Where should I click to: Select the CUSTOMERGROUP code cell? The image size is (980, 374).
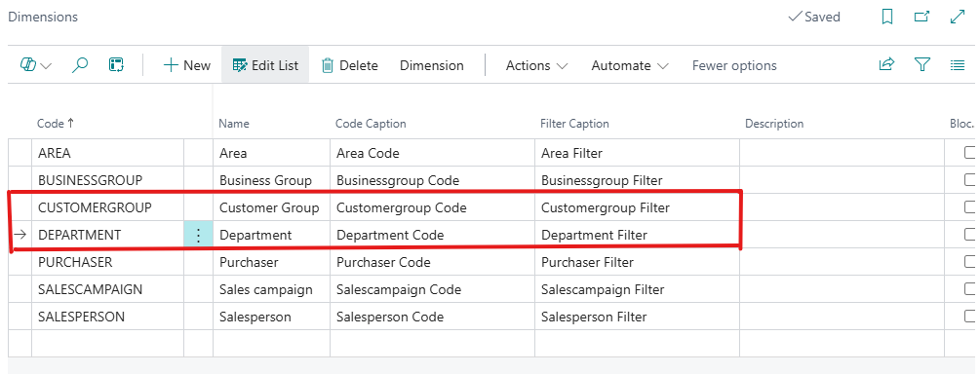click(x=107, y=207)
